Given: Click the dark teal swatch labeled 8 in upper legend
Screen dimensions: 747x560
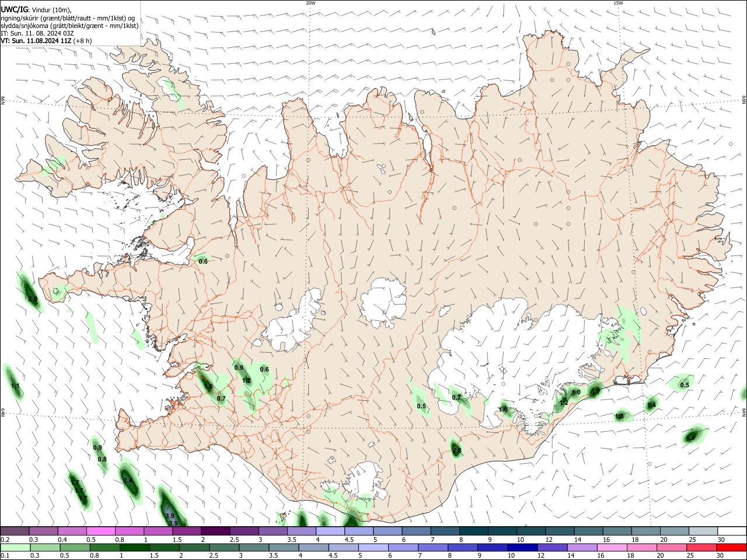Looking at the screenshot, I should click(474, 531).
